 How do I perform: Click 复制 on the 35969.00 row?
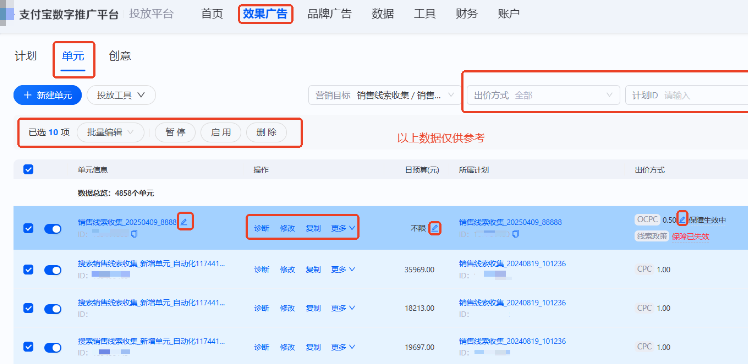[313, 270]
